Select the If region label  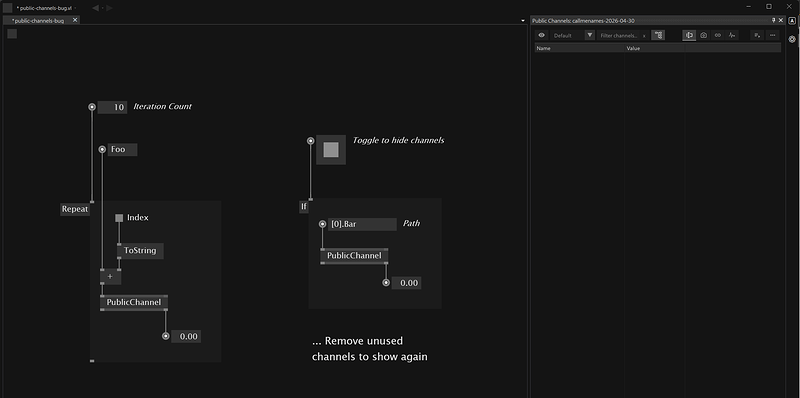(x=304, y=207)
